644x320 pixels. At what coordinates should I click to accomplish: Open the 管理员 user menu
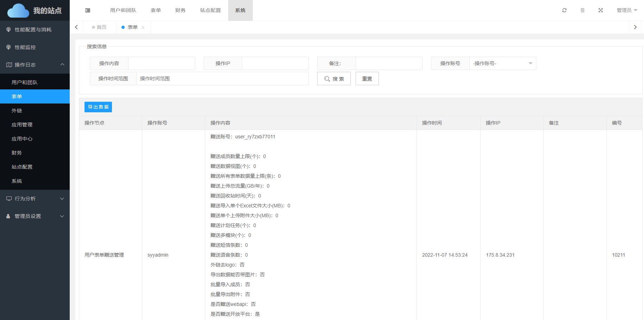pos(627,10)
